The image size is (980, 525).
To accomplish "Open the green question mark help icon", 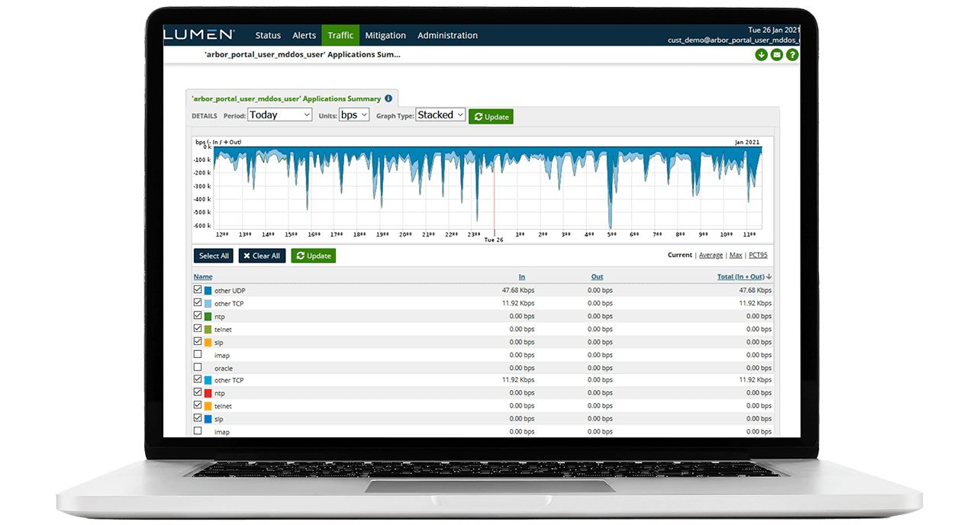I will click(792, 55).
